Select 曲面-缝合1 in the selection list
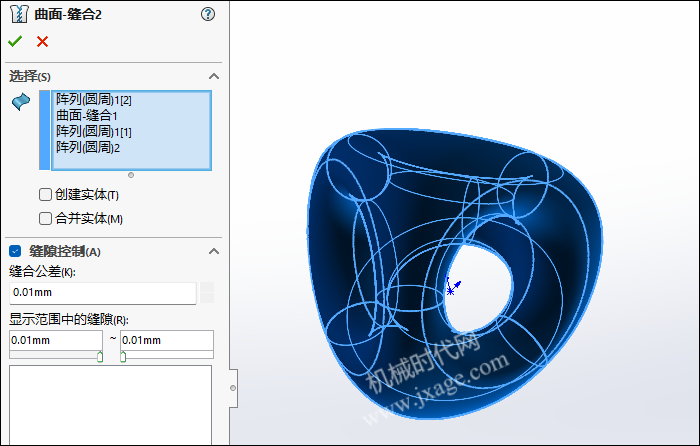 click(87, 116)
